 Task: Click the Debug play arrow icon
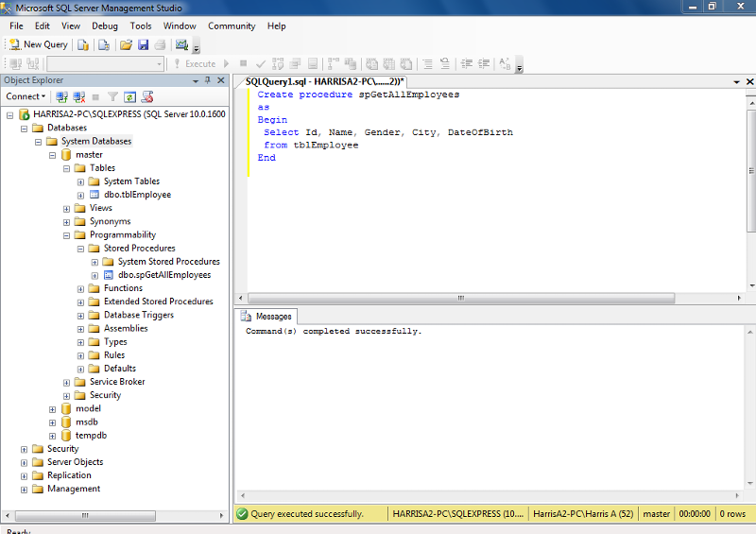pos(226,63)
